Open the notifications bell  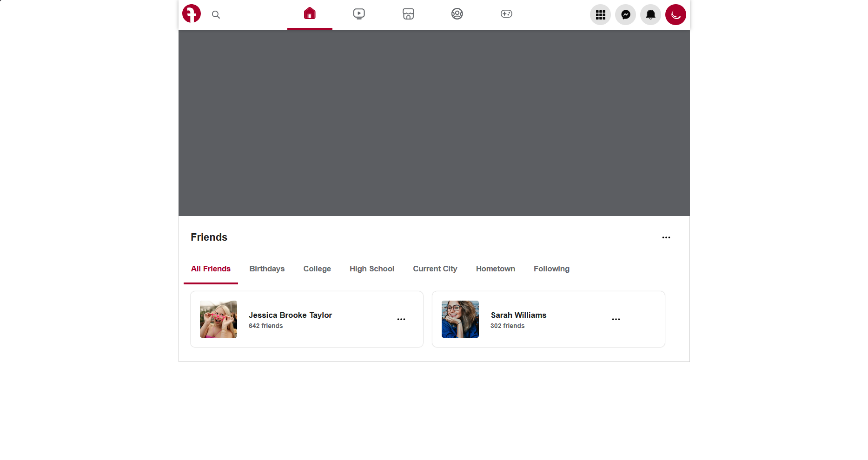point(650,15)
